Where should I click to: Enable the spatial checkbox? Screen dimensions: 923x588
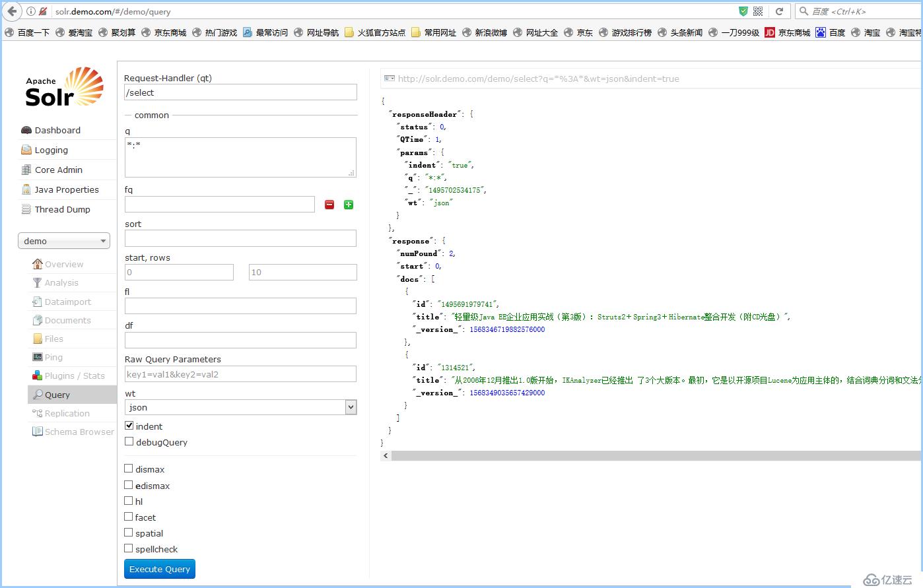click(x=129, y=533)
